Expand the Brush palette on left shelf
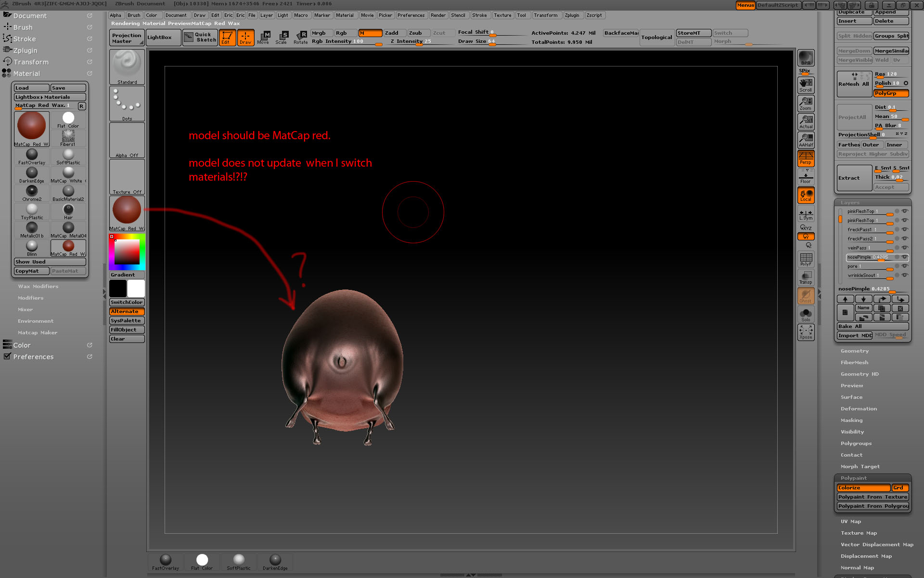This screenshot has height=578, width=924. [23, 27]
